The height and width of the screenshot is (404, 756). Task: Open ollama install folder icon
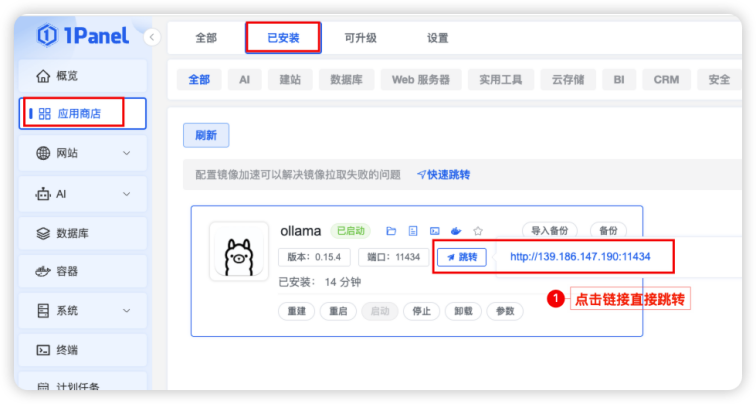point(391,231)
